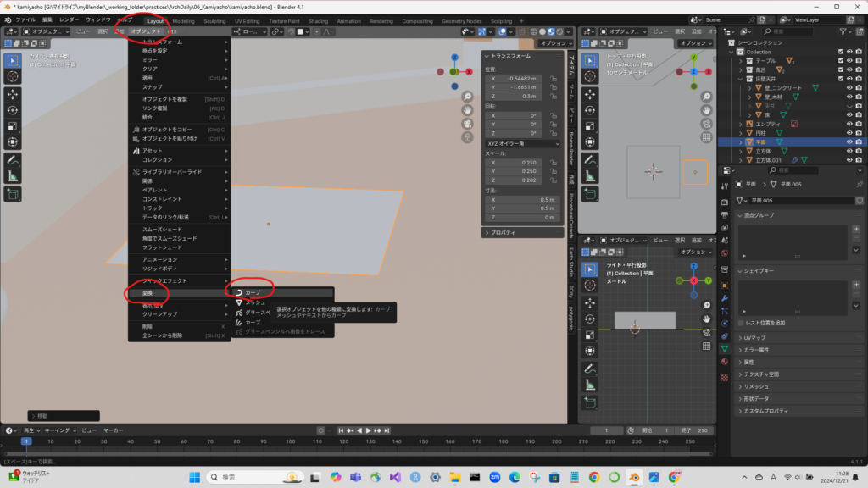Switch to the Sculpting workspace tab
Image resolution: width=868 pixels, height=488 pixels.
tap(214, 20)
